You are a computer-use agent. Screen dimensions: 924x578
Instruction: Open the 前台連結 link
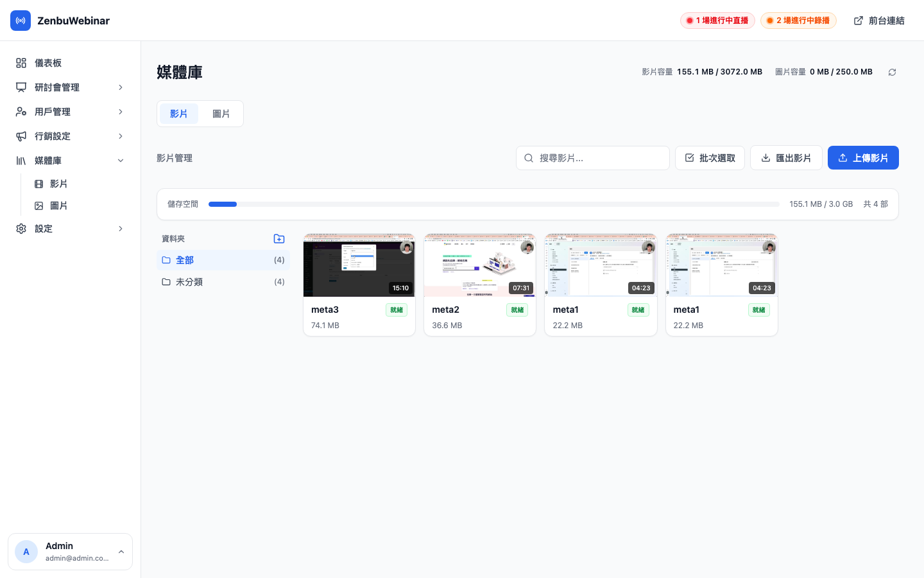click(x=879, y=21)
